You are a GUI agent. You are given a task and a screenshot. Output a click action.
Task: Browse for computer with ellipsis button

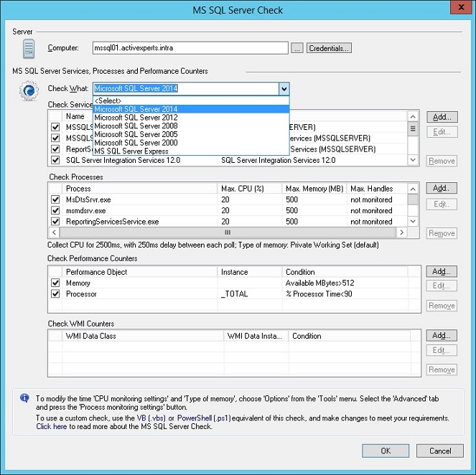297,48
